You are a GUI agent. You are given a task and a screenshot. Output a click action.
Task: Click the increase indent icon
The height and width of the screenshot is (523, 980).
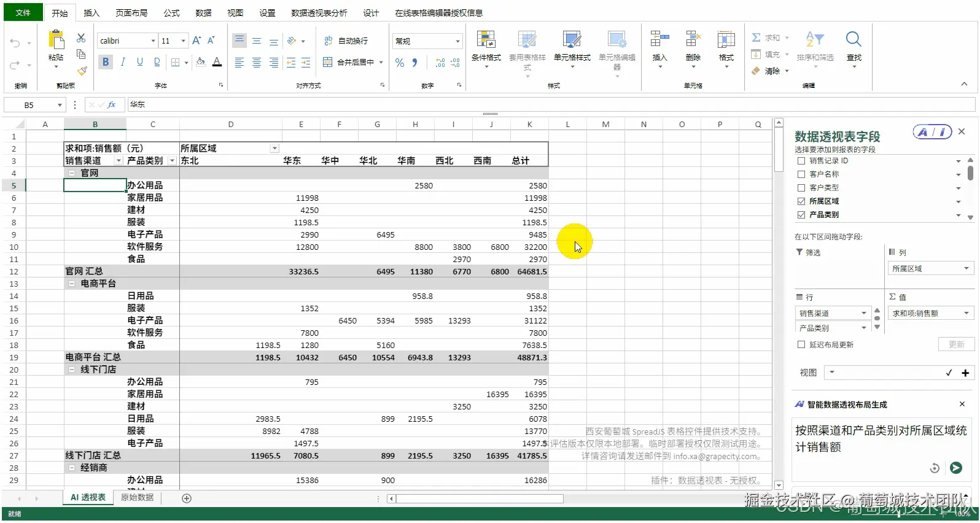tap(306, 63)
